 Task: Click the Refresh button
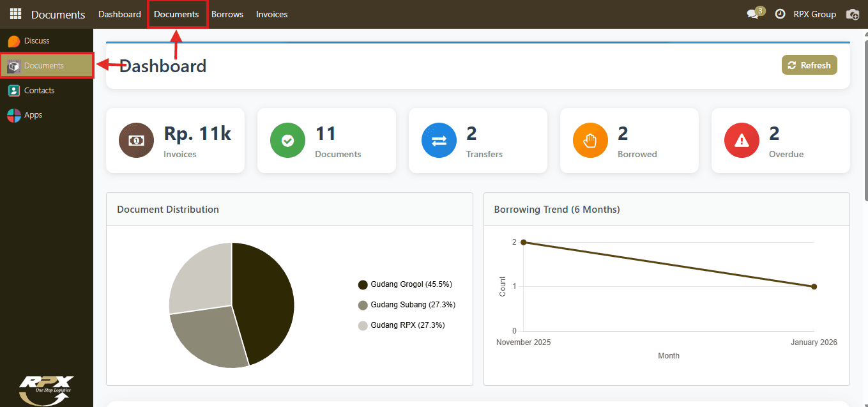[x=809, y=65]
